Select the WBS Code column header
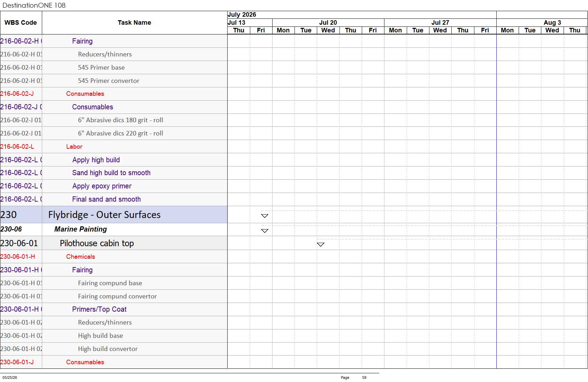The image size is (588, 382). [x=21, y=23]
